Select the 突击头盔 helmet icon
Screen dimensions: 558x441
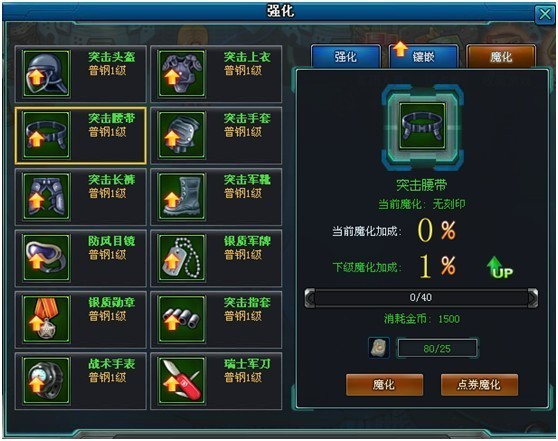pyautogui.click(x=46, y=73)
